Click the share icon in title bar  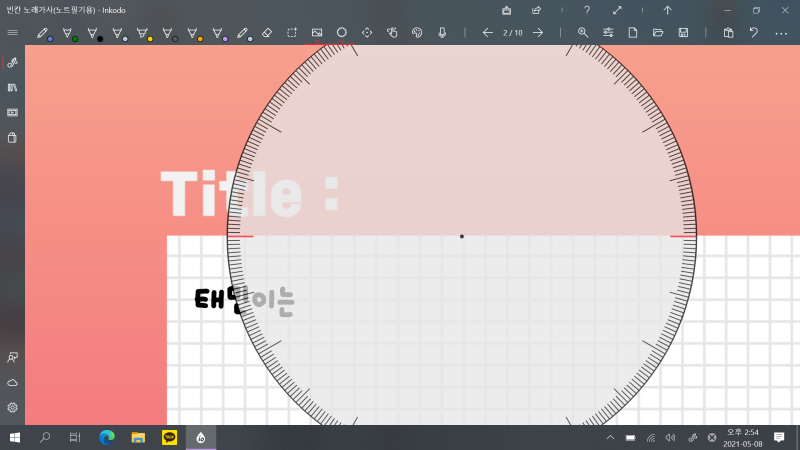536,10
